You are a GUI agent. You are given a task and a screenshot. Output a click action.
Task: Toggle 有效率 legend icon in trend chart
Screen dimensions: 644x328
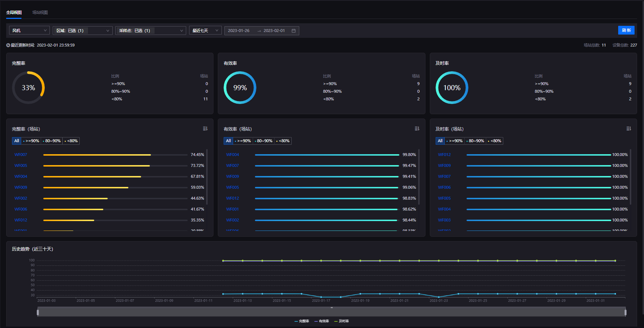[x=316, y=321]
